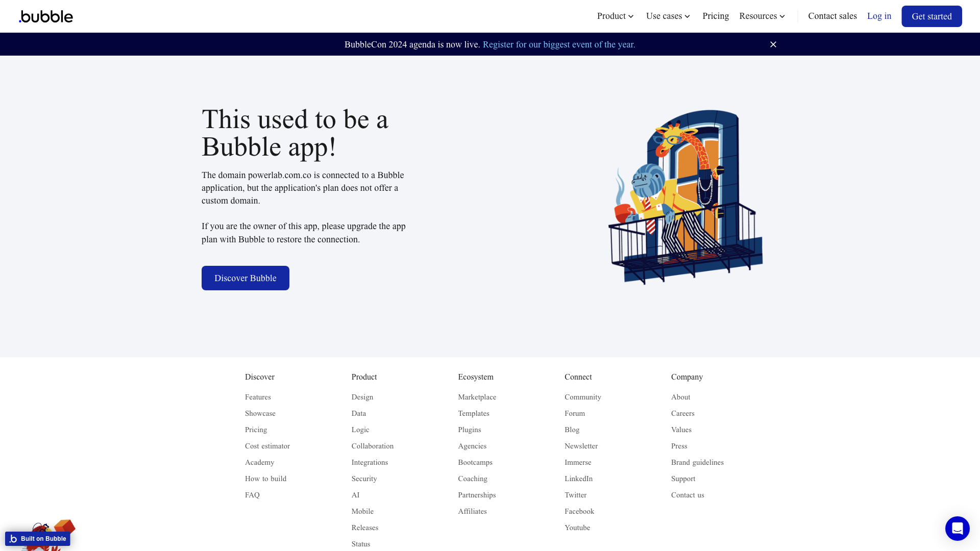
Task: Click the Academy discover link
Action: click(x=260, y=462)
